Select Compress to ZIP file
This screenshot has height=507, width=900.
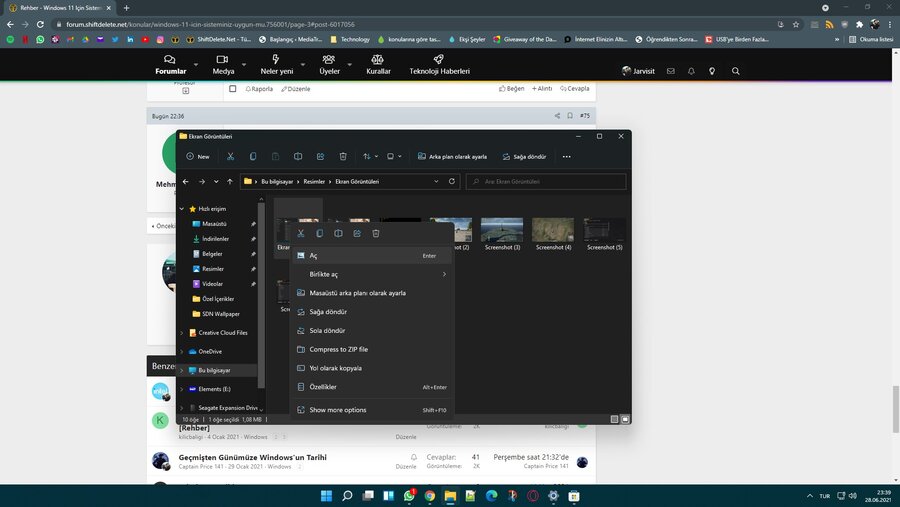(338, 349)
